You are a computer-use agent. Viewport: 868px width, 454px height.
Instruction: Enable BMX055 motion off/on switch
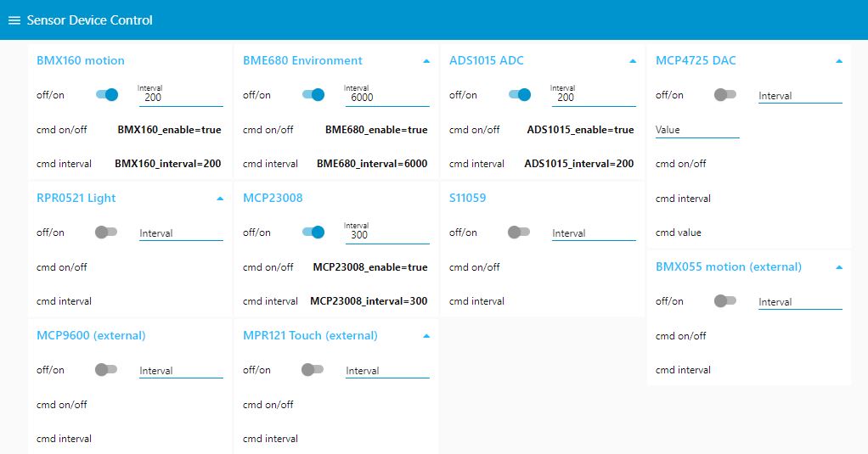[x=725, y=300]
